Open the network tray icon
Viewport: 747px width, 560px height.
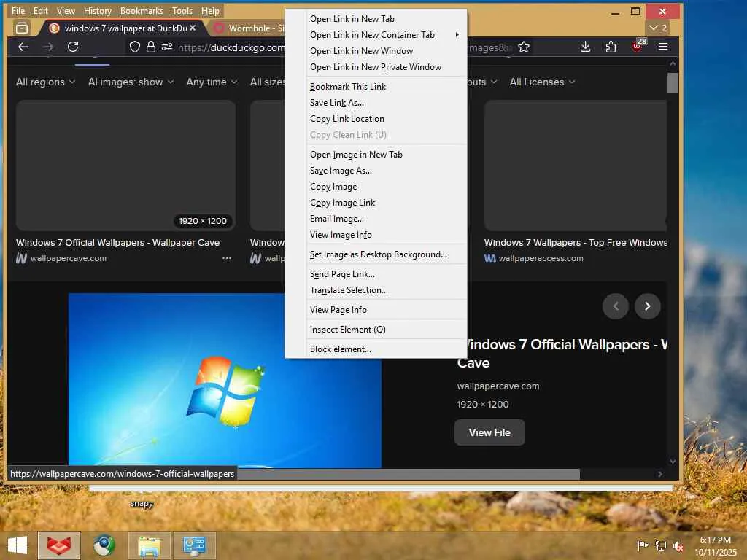pyautogui.click(x=661, y=545)
